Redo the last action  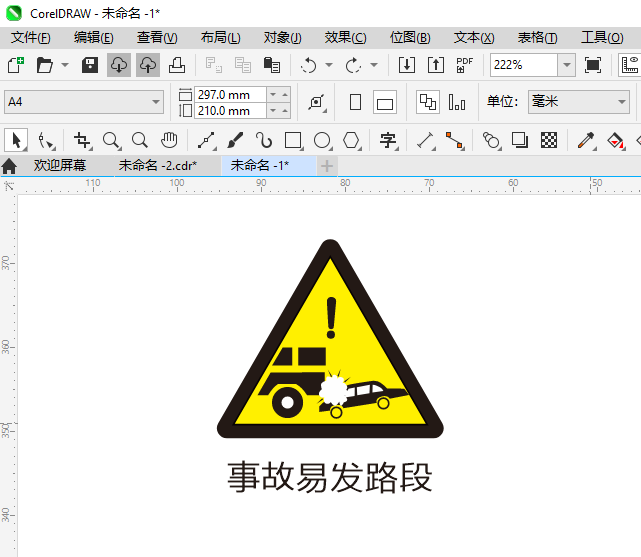[354, 65]
